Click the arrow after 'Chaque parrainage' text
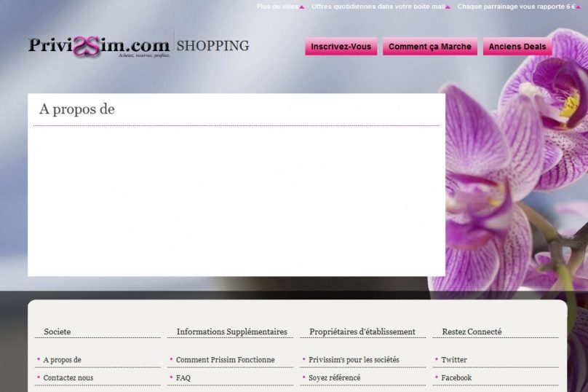The height and width of the screenshot is (392, 588). pos(579,7)
